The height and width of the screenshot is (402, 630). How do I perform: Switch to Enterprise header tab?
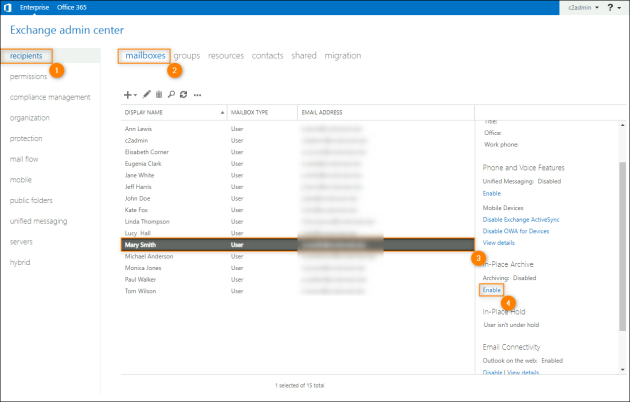point(35,7)
